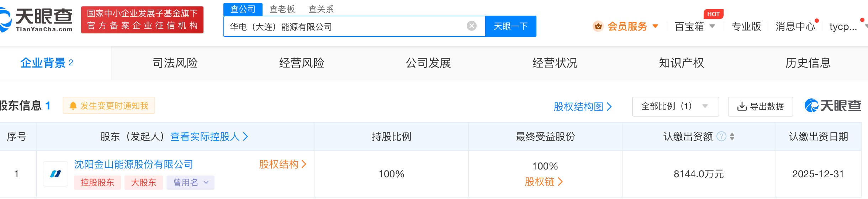The image size is (868, 199).
Task: Click the 8144.0万元 cell
Action: click(699, 174)
